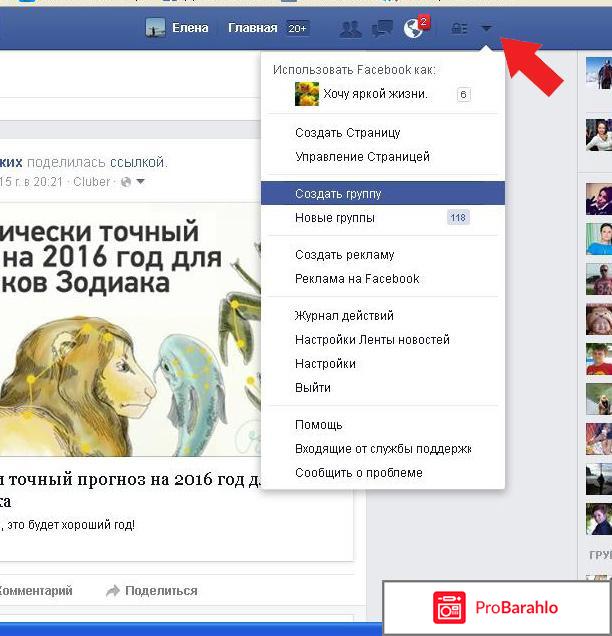The image size is (612, 636).
Task: Open the post time 20:21 link
Action: pos(32,182)
